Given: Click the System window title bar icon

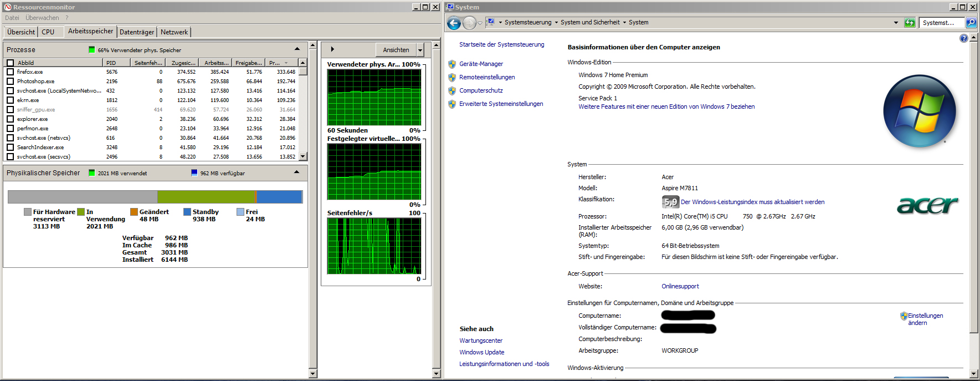Looking at the screenshot, I should tap(450, 7).
